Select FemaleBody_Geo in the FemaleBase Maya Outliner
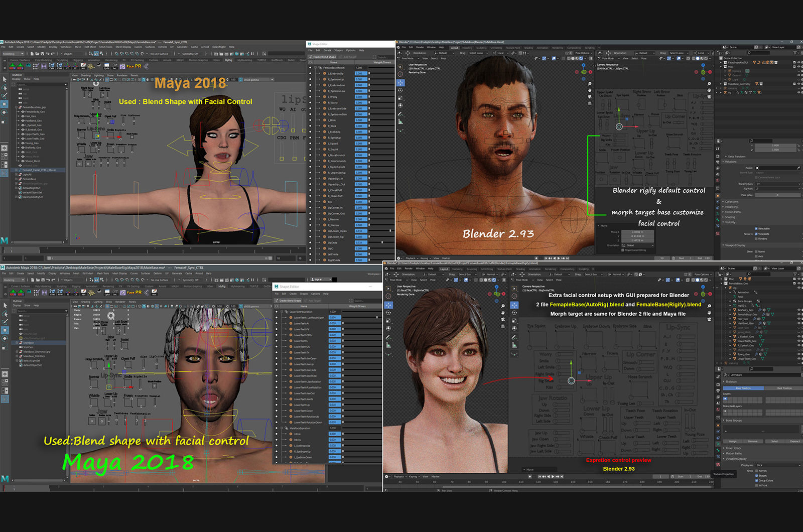The height and width of the screenshot is (532, 803). pyautogui.click(x=35, y=112)
